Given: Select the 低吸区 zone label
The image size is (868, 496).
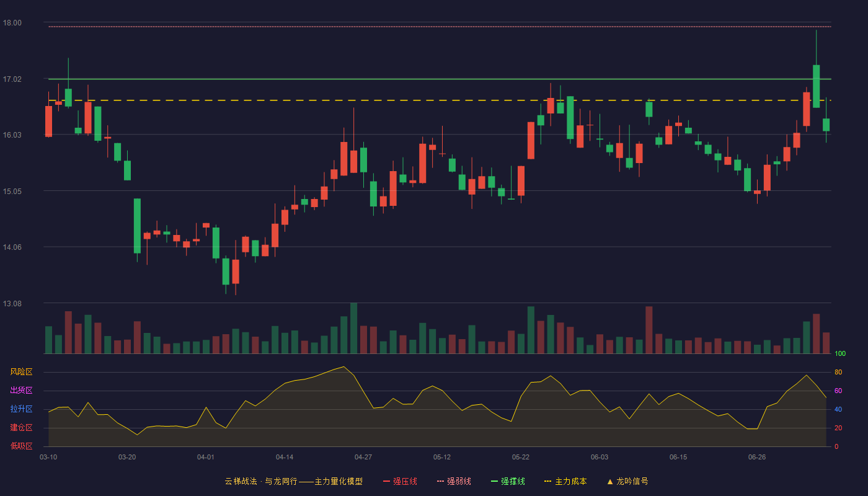Looking at the screenshot, I should (x=21, y=446).
